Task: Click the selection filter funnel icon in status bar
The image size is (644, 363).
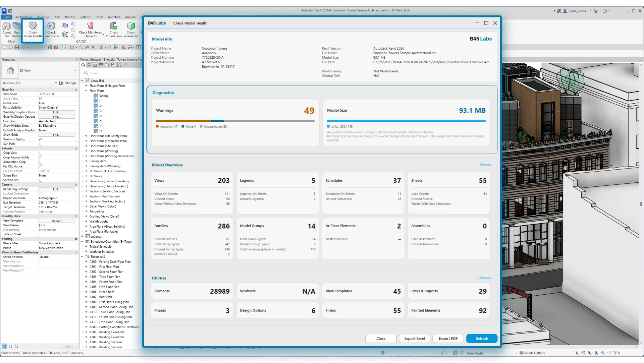Action: point(616,353)
